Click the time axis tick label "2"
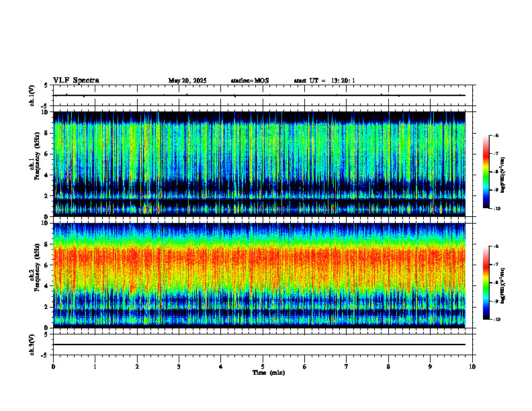The height and width of the screenshot is (411, 532). 137,367
